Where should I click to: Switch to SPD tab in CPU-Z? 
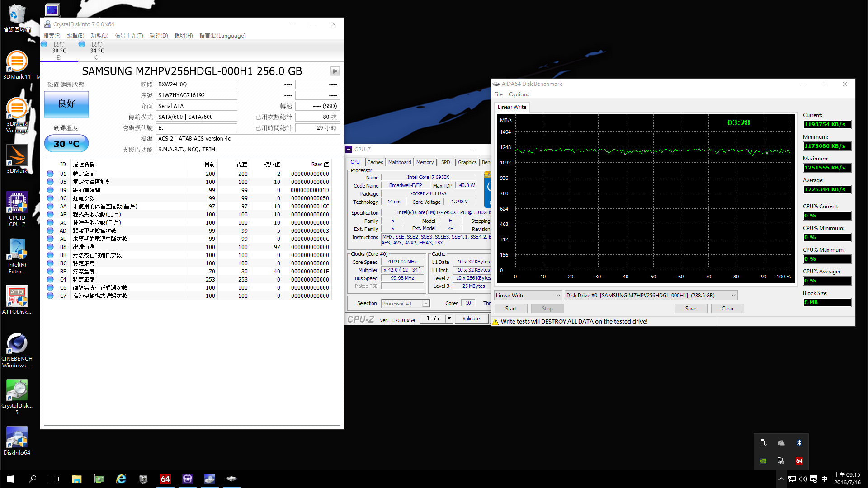446,162
